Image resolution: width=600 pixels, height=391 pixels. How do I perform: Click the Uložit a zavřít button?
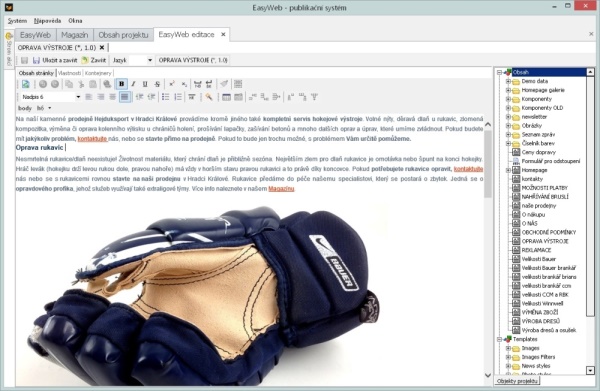click(55, 60)
